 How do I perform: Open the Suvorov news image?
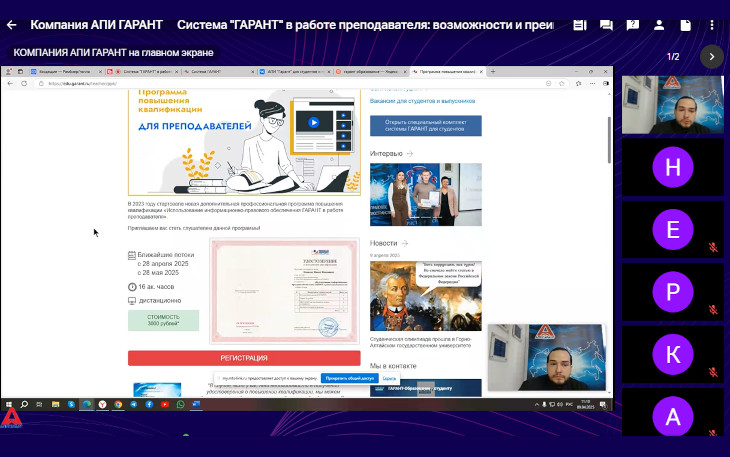[x=426, y=296]
